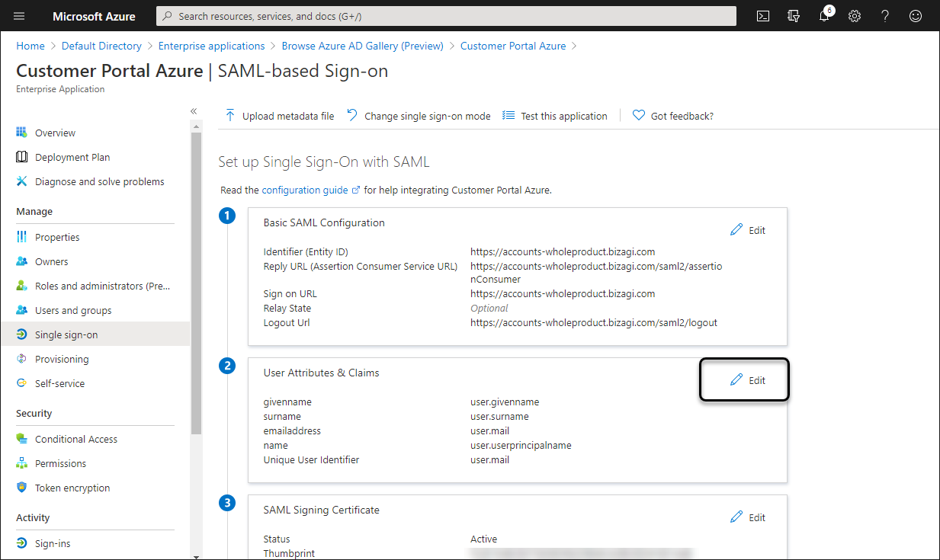940x560 pixels.
Task: Open the help question mark icon
Action: (x=885, y=16)
